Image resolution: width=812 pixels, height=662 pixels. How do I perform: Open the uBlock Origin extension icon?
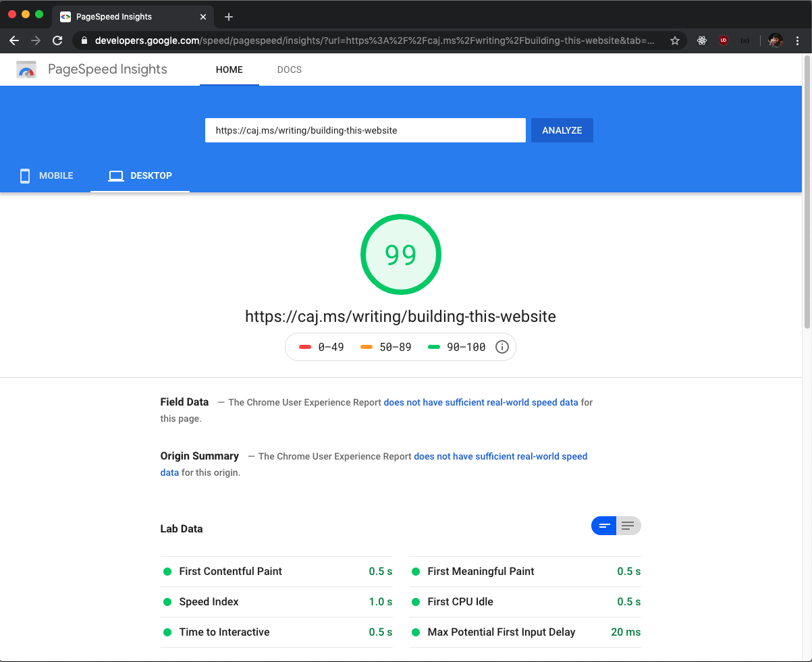pyautogui.click(x=724, y=40)
